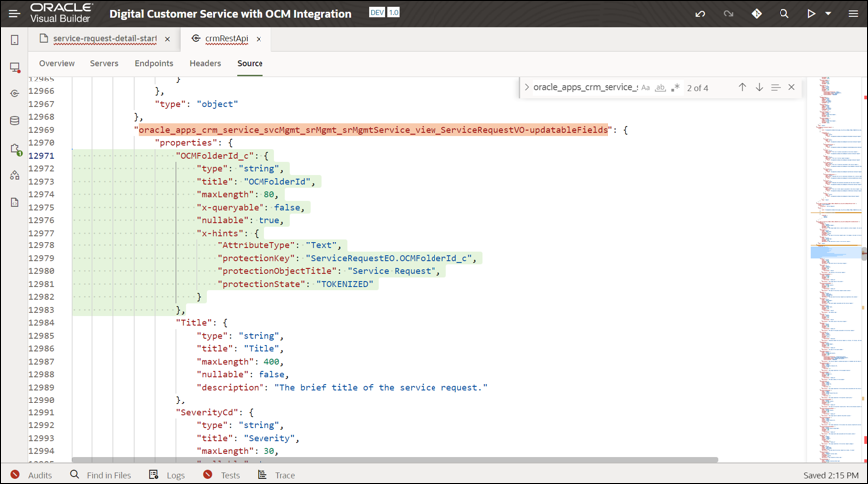The height and width of the screenshot is (484, 868).
Task: Open the Overview tab
Action: 57,63
